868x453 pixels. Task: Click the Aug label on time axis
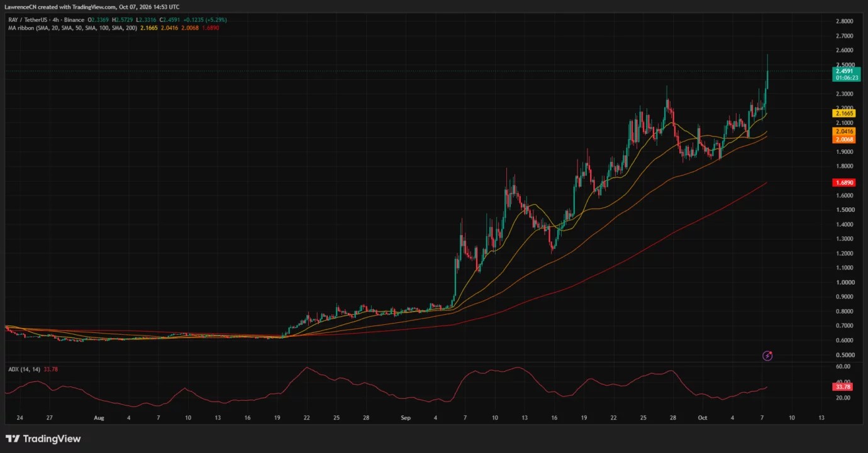pyautogui.click(x=98, y=417)
